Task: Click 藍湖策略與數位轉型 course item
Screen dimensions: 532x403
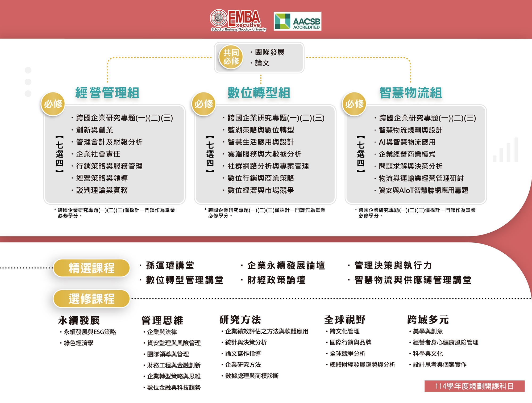Action: (261, 130)
